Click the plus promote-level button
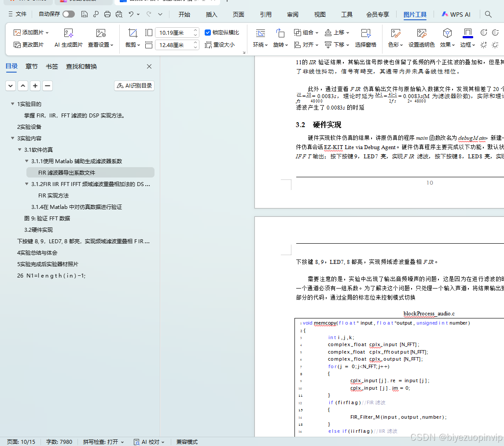The image size is (504, 446). 35,86
